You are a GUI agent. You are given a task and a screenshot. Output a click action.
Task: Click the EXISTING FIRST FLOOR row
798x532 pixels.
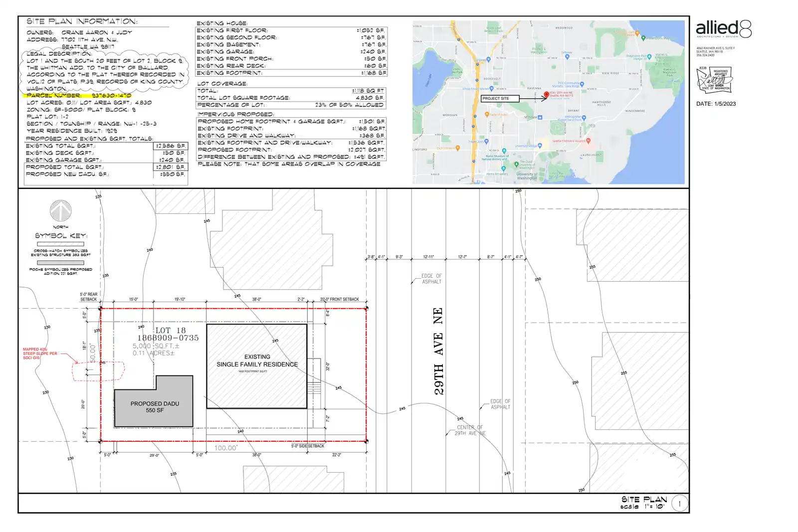pyautogui.click(x=292, y=30)
